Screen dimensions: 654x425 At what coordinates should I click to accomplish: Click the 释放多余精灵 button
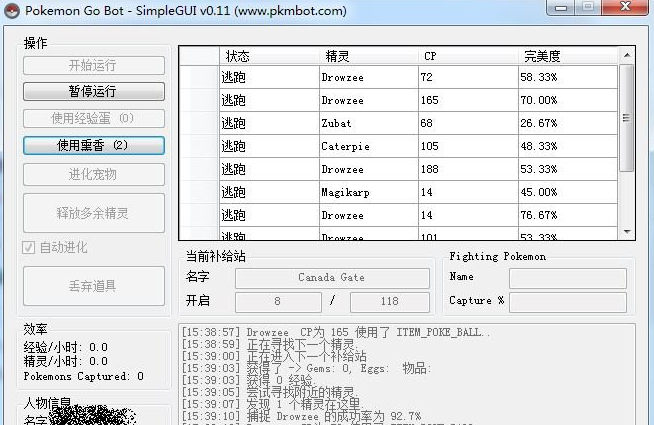click(x=94, y=213)
